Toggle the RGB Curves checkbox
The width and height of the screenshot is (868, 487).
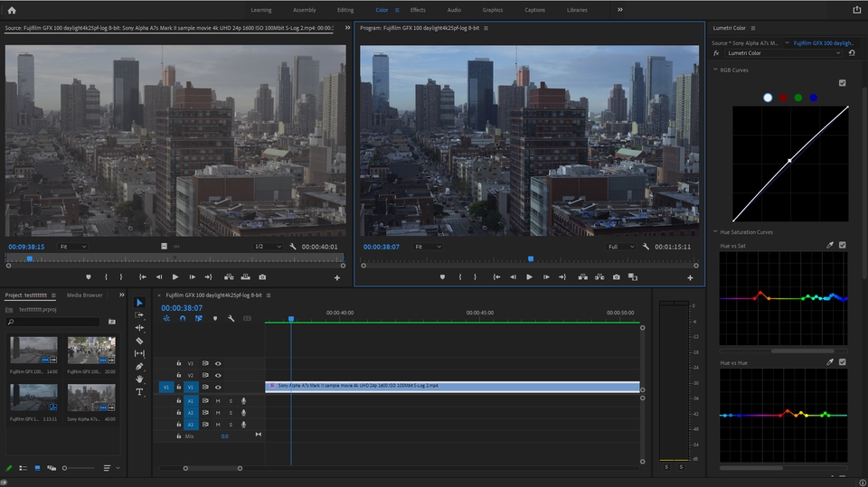843,83
